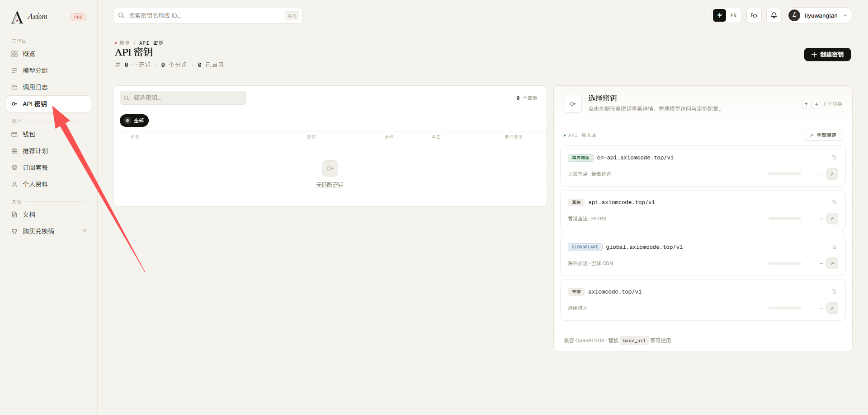Run speed test for 上海节点 endpoint
868x415 pixels.
point(832,174)
